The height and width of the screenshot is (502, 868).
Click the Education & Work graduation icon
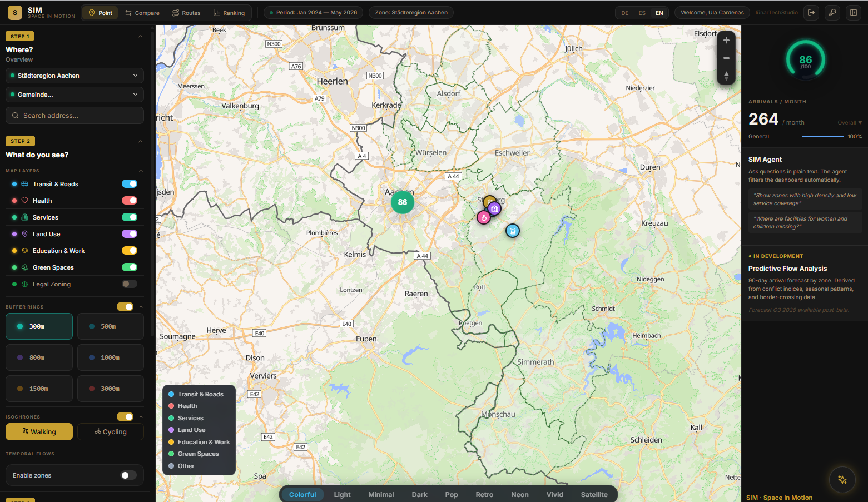24,251
